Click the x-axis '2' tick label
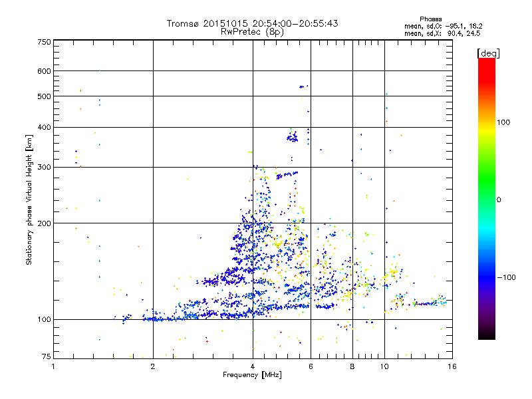The height and width of the screenshot is (399, 532). click(x=153, y=366)
